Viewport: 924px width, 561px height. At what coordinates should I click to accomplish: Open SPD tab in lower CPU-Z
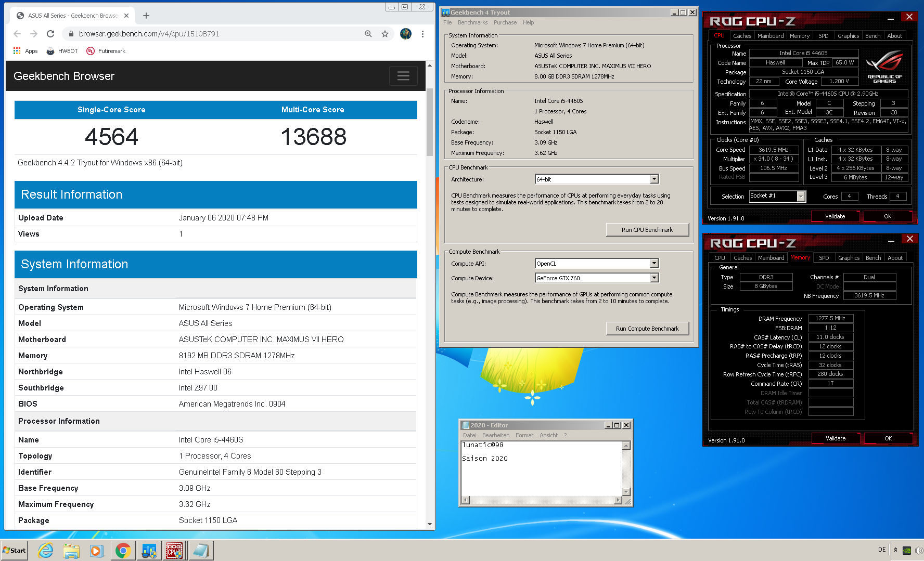[824, 258]
